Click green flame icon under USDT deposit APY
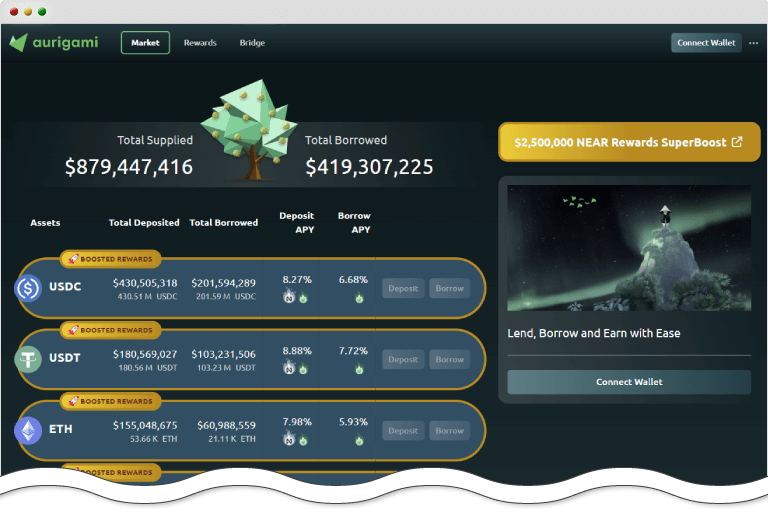The width and height of the screenshot is (768, 515). 303,369
